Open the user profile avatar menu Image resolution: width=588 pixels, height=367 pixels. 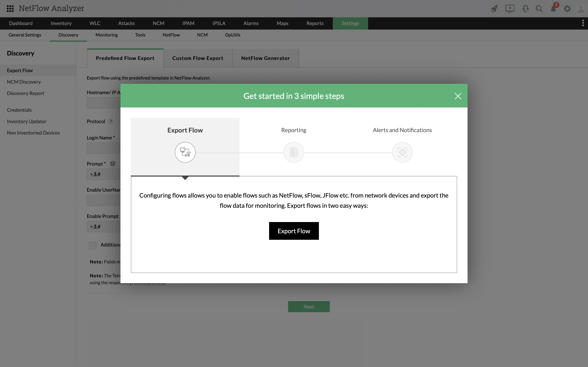click(581, 9)
